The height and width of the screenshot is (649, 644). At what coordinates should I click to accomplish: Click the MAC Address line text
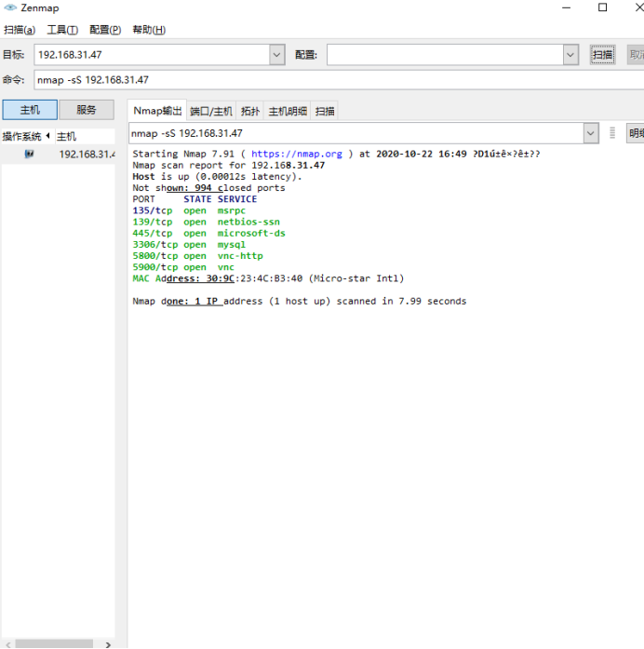(268, 278)
